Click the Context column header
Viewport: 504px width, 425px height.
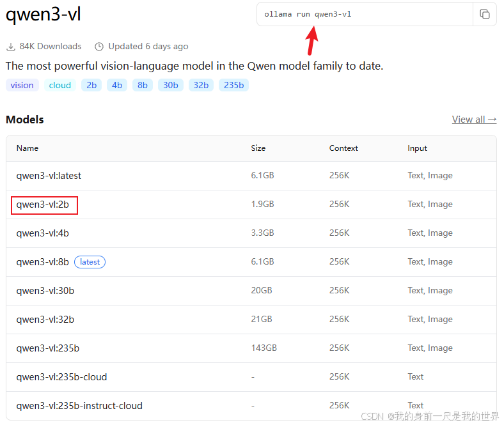(343, 148)
